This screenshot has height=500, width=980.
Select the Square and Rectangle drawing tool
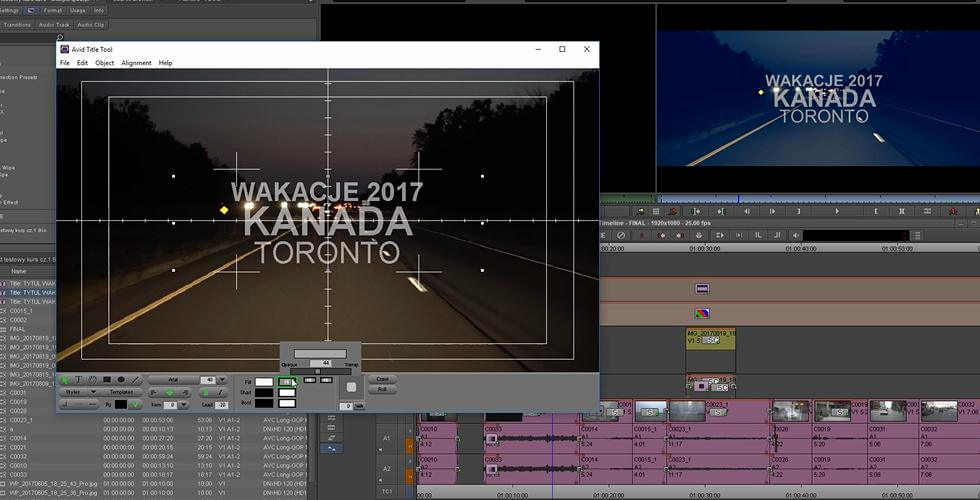(x=107, y=379)
